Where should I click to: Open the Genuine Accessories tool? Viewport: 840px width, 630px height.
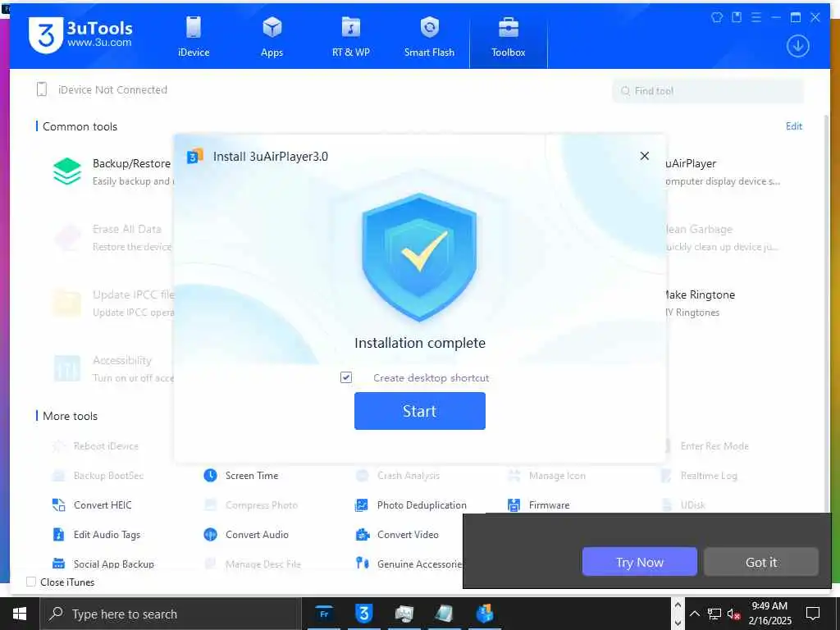(x=409, y=564)
